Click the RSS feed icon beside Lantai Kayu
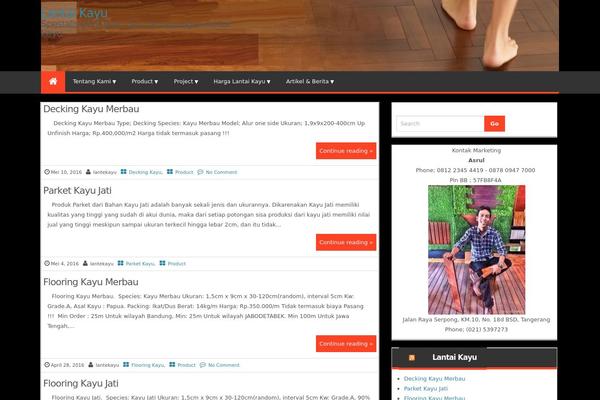This screenshot has width=600, height=400. coord(412,358)
